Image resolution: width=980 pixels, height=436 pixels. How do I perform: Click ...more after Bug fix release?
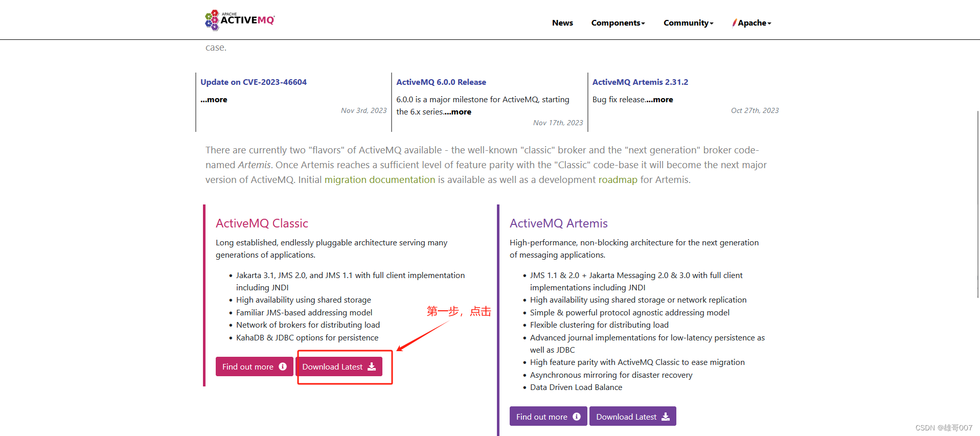tap(659, 100)
